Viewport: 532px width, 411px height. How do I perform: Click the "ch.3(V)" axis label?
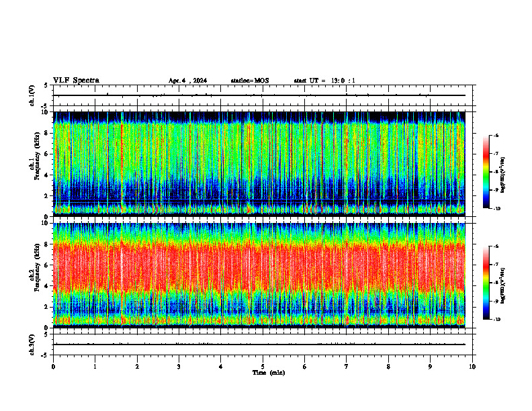[32, 345]
